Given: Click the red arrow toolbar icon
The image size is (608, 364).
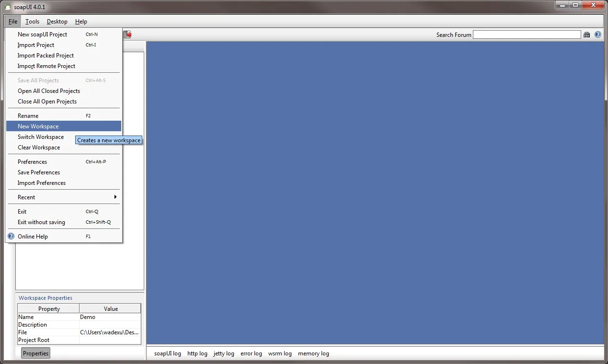Looking at the screenshot, I should click(127, 34).
